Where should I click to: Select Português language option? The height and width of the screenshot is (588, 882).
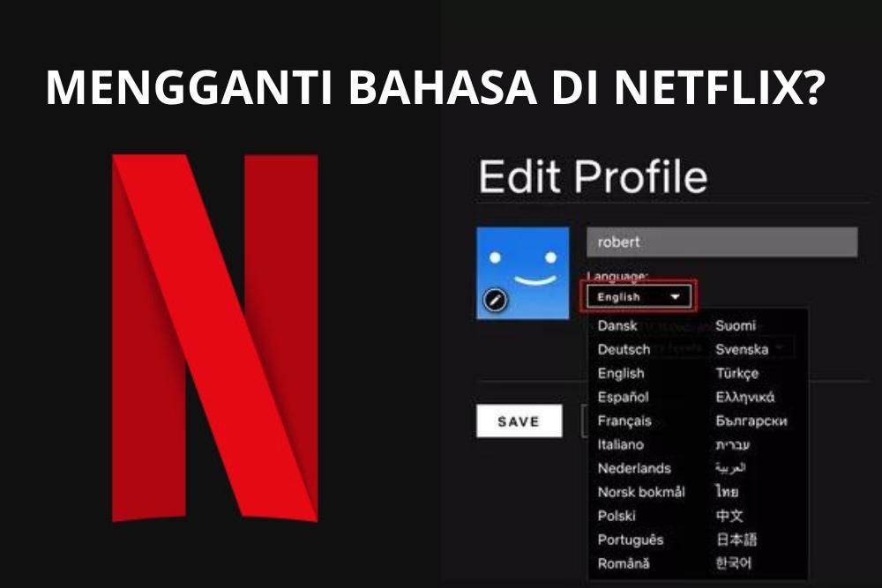coord(631,540)
